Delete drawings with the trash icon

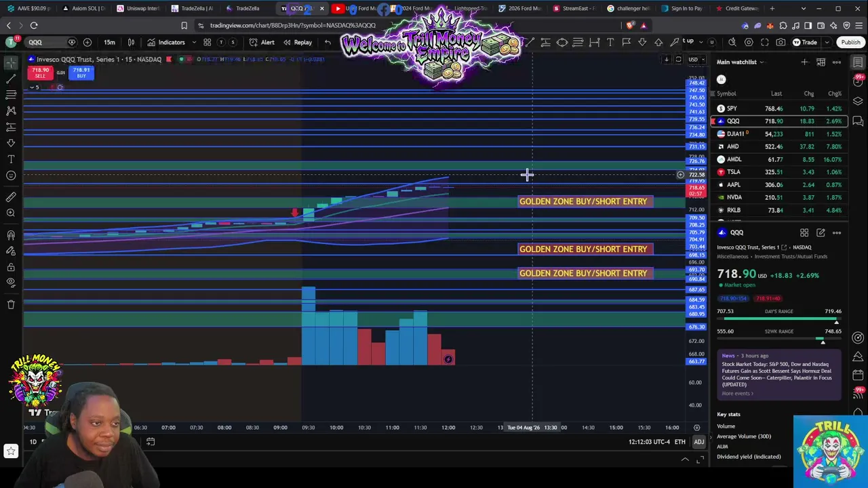pyautogui.click(x=11, y=305)
